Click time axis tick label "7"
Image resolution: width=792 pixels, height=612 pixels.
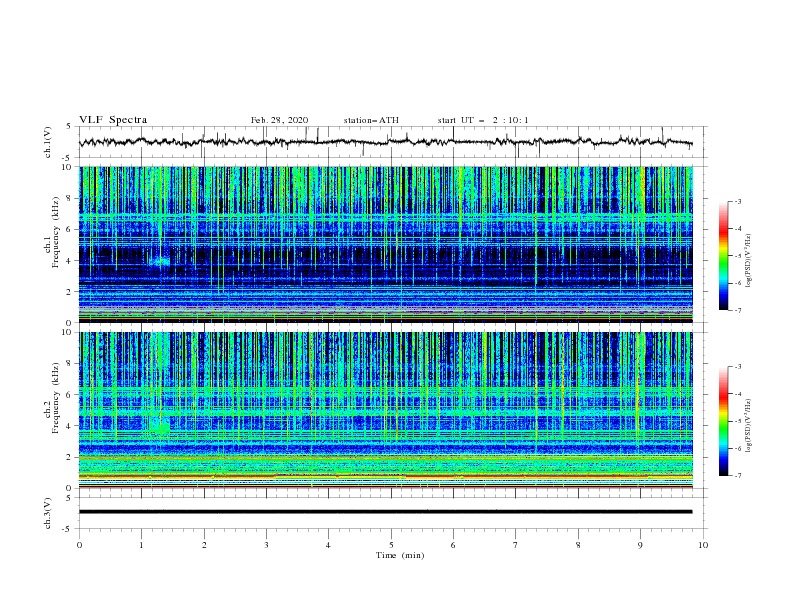pyautogui.click(x=516, y=545)
